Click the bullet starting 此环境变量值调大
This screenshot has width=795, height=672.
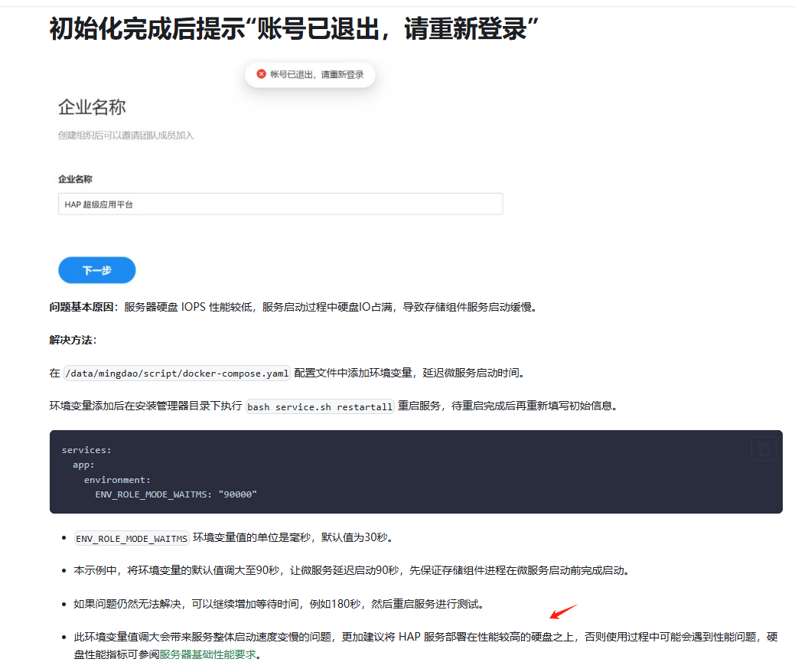pos(425,646)
